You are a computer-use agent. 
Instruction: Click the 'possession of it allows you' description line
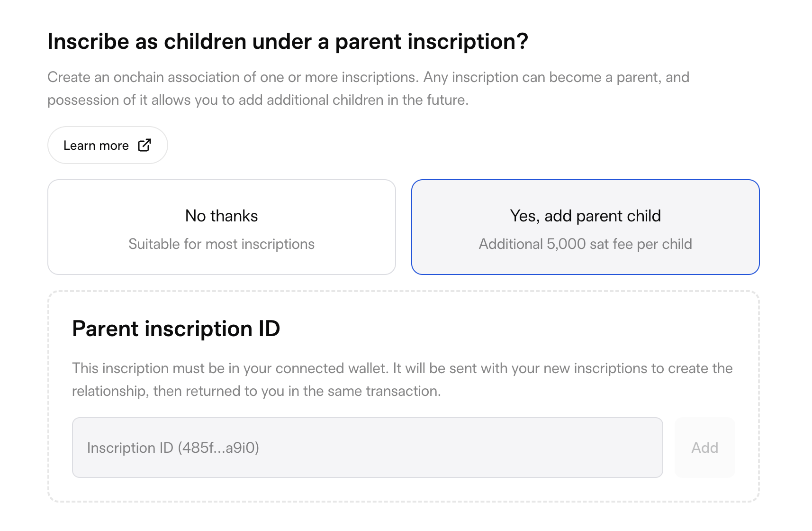[258, 100]
